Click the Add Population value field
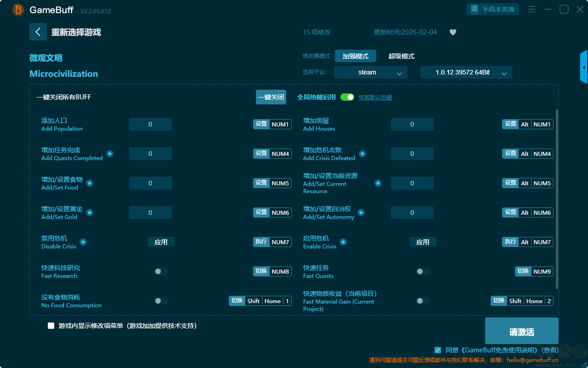588x368 pixels. (x=150, y=124)
